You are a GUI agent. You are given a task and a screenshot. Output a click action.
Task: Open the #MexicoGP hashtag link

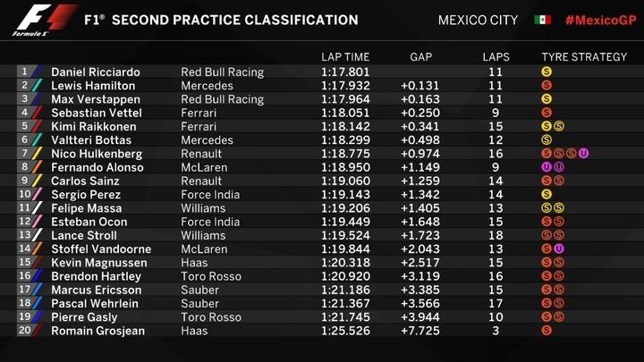click(600, 20)
